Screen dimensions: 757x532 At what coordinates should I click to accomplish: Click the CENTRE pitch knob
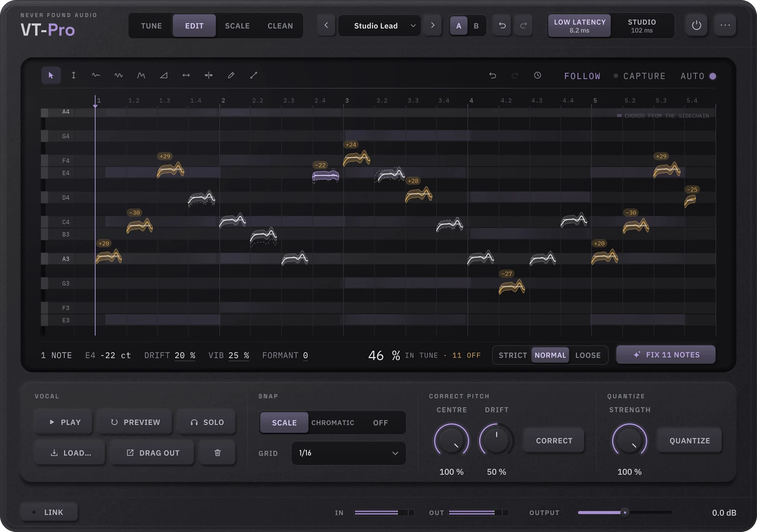click(452, 440)
